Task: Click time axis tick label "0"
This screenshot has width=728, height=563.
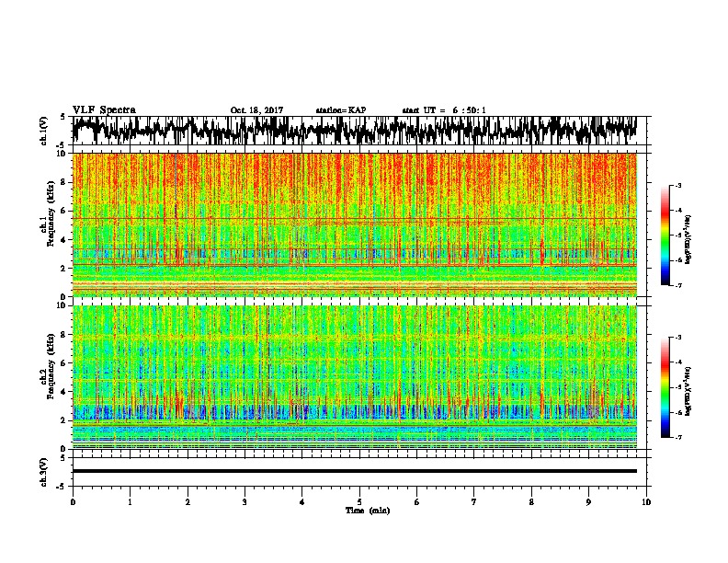Action: [73, 502]
